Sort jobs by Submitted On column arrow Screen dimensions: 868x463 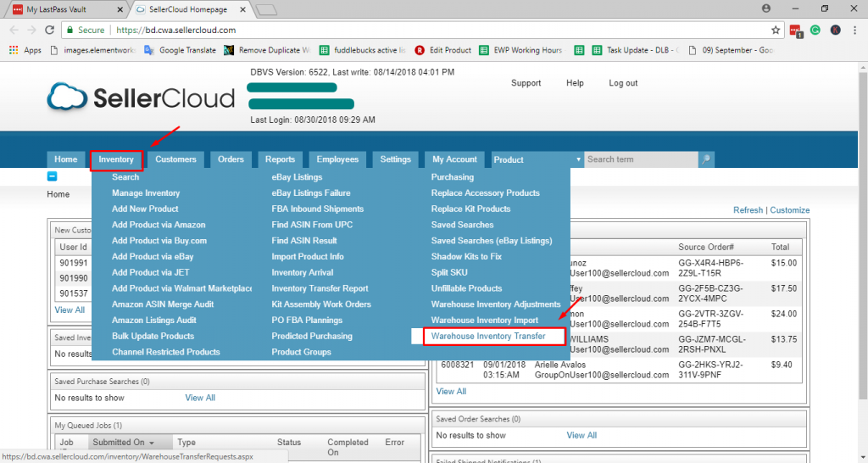152,443
